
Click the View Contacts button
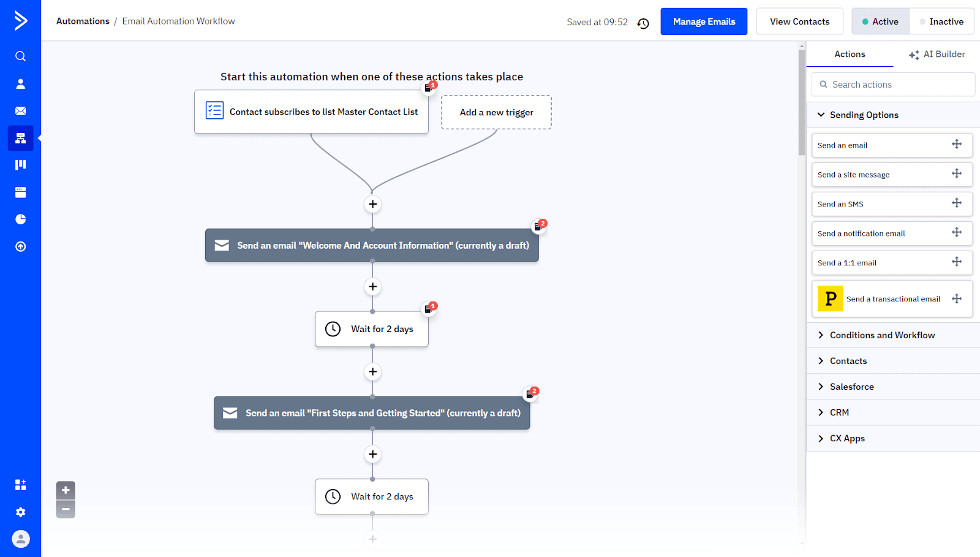pyautogui.click(x=799, y=21)
